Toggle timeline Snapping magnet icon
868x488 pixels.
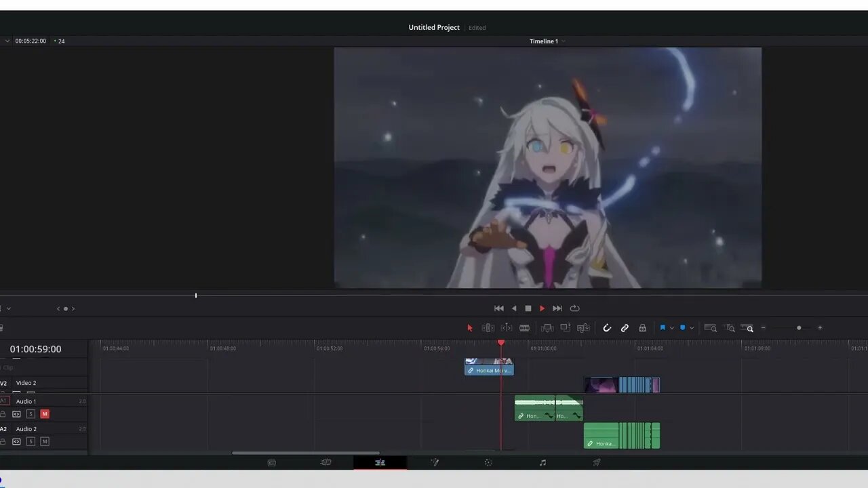(x=607, y=328)
